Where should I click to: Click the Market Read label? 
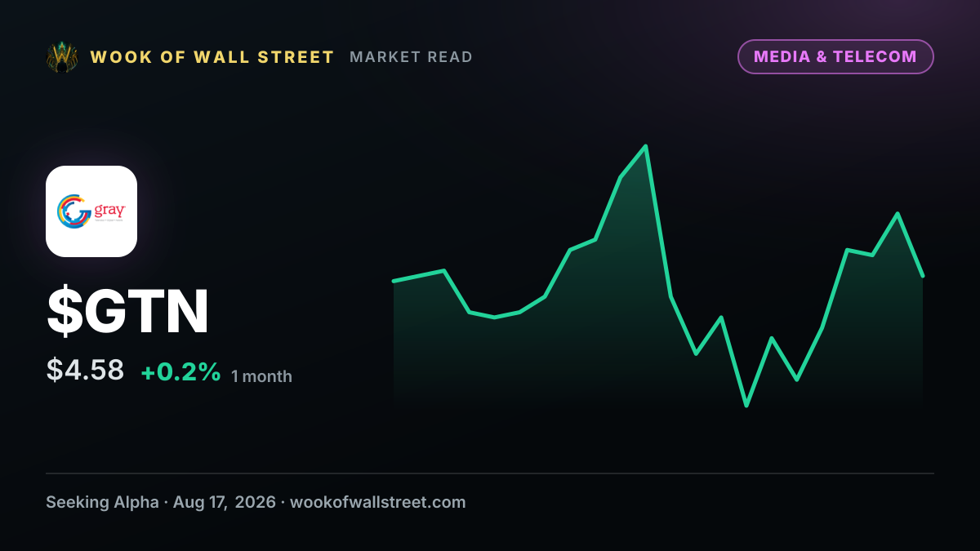[412, 57]
